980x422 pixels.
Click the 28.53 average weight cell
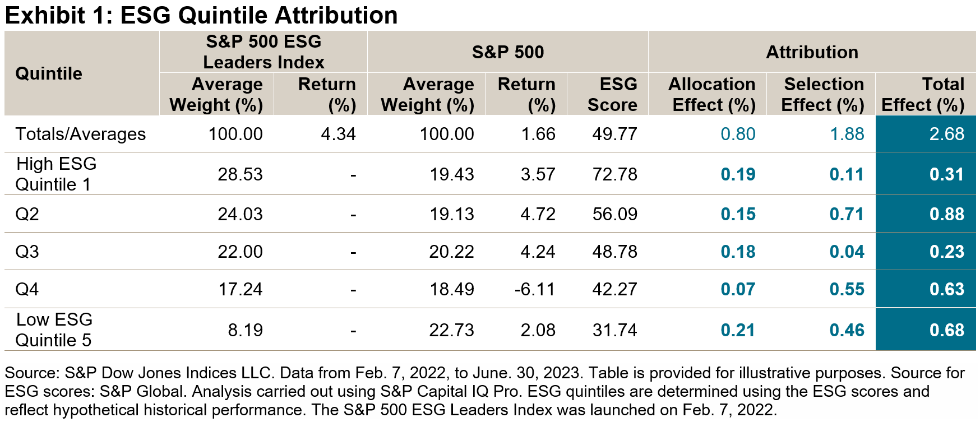tap(240, 174)
